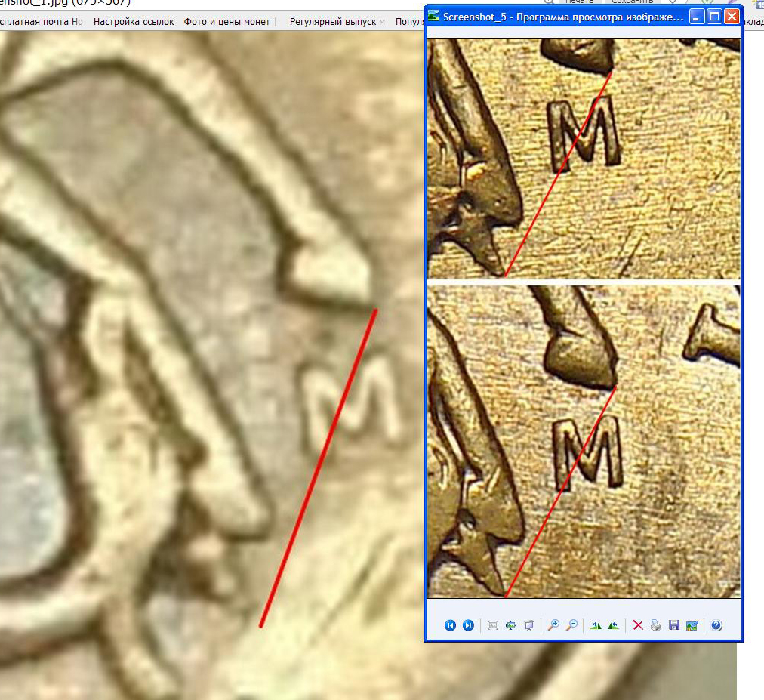Zoom out with the magnifier minus icon
This screenshot has height=700, width=764.
[571, 625]
